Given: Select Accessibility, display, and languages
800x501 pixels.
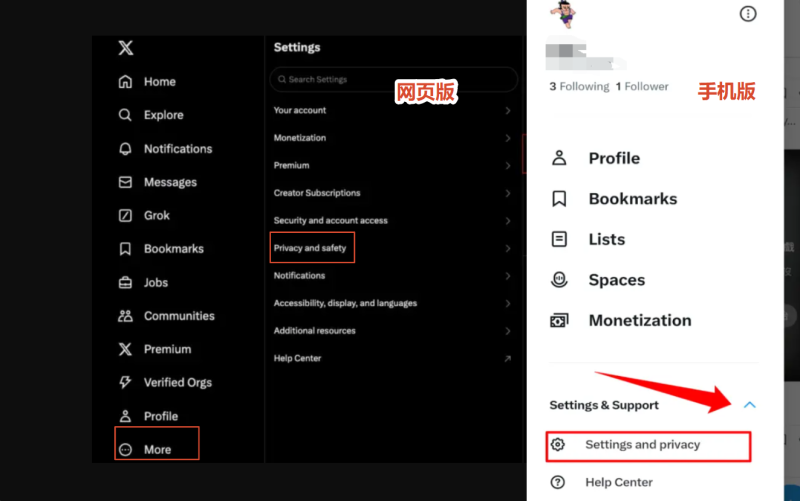Looking at the screenshot, I should [x=393, y=303].
